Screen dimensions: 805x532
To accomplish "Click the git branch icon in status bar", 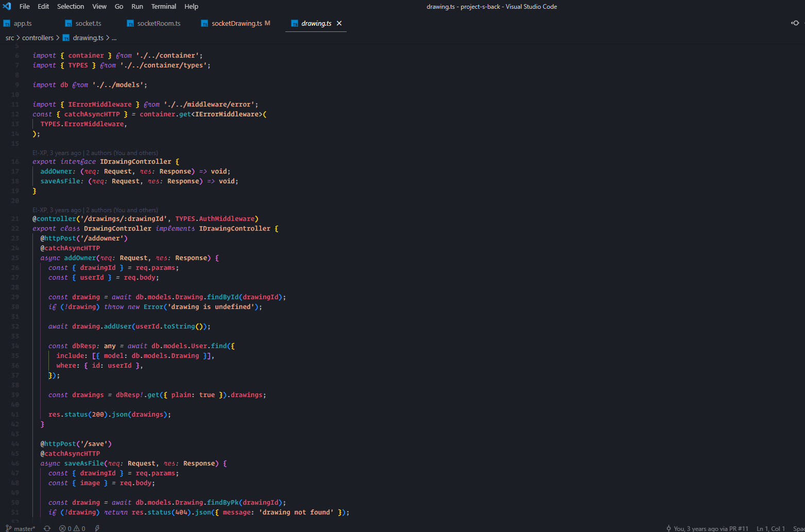I will (x=8, y=528).
